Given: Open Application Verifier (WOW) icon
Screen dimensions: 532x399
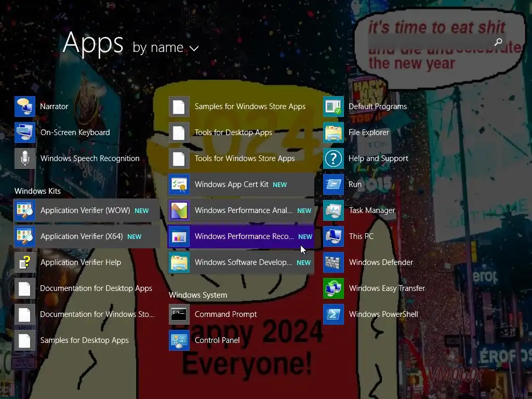Looking at the screenshot, I should coord(25,210).
